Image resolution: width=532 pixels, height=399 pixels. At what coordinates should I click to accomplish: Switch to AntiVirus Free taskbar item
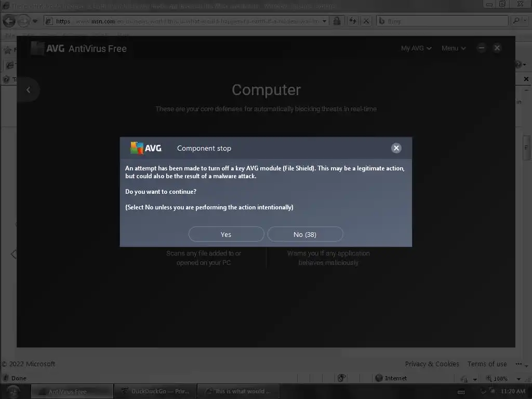pos(72,392)
